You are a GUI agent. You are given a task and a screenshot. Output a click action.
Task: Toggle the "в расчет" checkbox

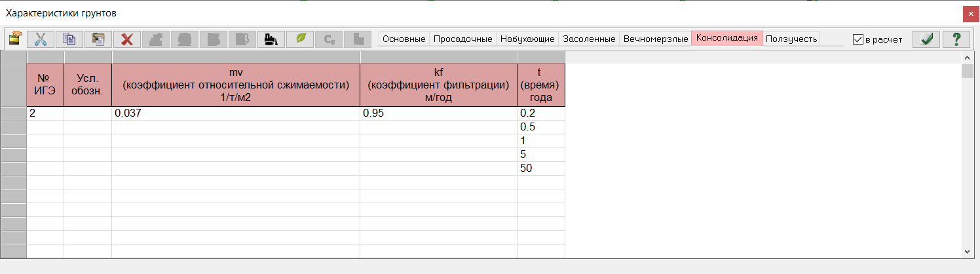coord(858,39)
